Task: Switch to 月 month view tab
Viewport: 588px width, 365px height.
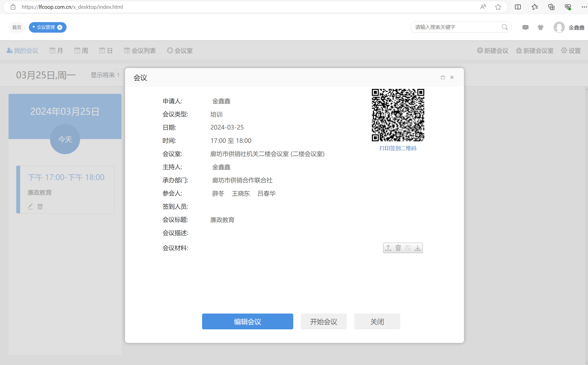Action: pos(56,51)
